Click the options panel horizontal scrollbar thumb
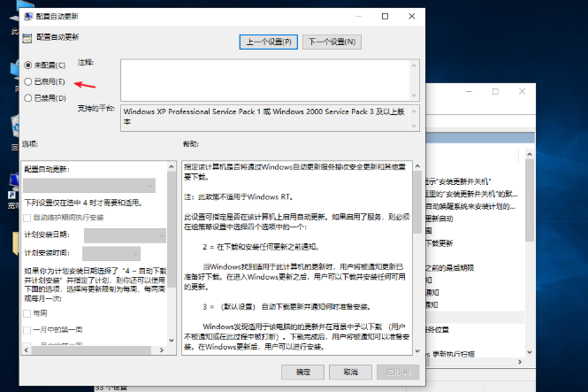The width and height of the screenshot is (588, 392). click(x=91, y=350)
